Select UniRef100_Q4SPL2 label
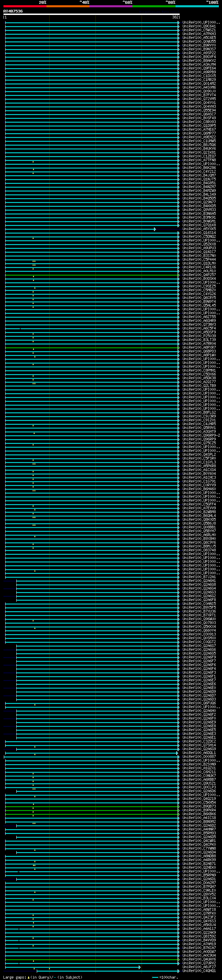Viewport: 222px width, 980px height. point(199,455)
